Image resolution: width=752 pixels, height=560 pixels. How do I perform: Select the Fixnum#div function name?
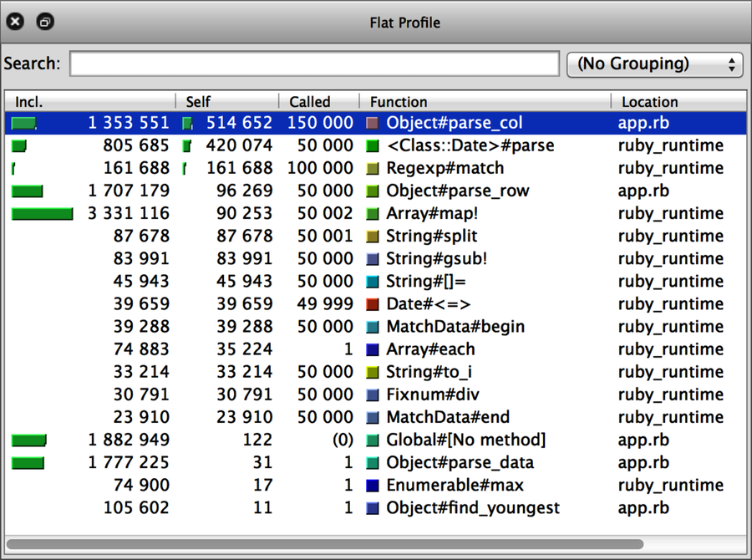click(x=433, y=395)
